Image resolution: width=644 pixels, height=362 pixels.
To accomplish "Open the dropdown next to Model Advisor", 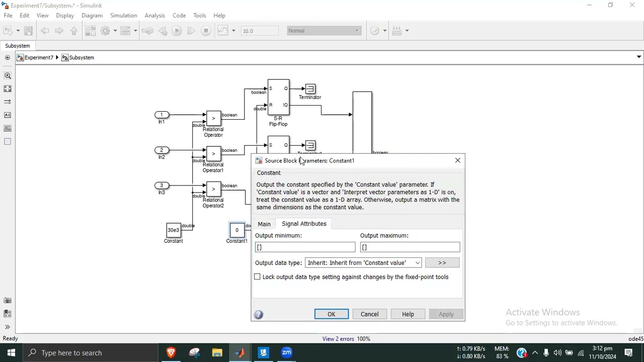I will (384, 31).
